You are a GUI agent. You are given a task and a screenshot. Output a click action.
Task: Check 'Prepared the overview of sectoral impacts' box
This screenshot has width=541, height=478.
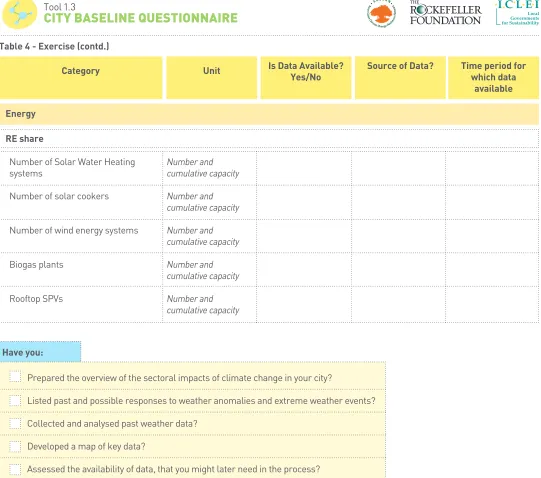click(x=15, y=377)
